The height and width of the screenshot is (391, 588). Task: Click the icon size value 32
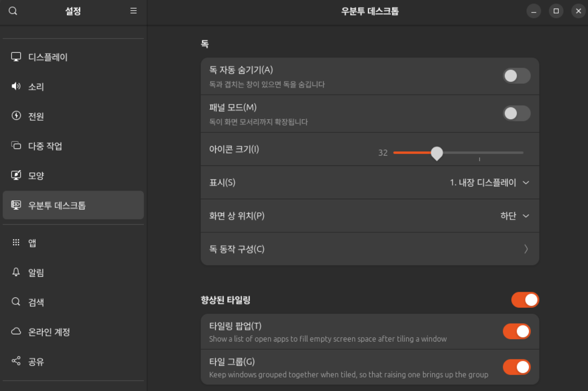[x=383, y=153]
